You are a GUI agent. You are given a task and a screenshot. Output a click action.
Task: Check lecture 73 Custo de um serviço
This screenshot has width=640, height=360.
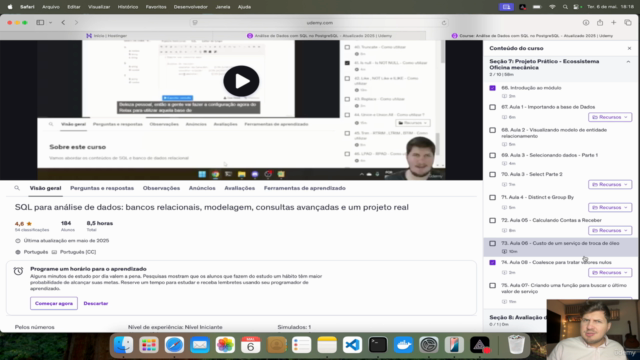coord(493,243)
